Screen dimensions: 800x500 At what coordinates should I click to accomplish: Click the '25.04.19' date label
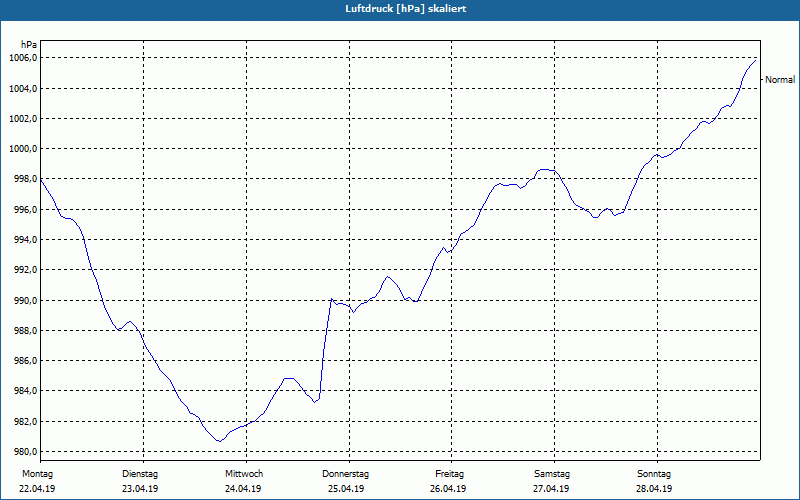(346, 489)
